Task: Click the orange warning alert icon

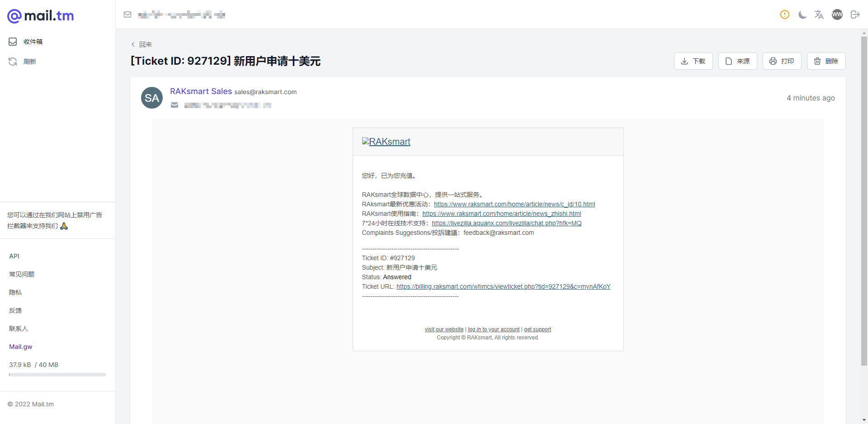Action: tap(785, 14)
